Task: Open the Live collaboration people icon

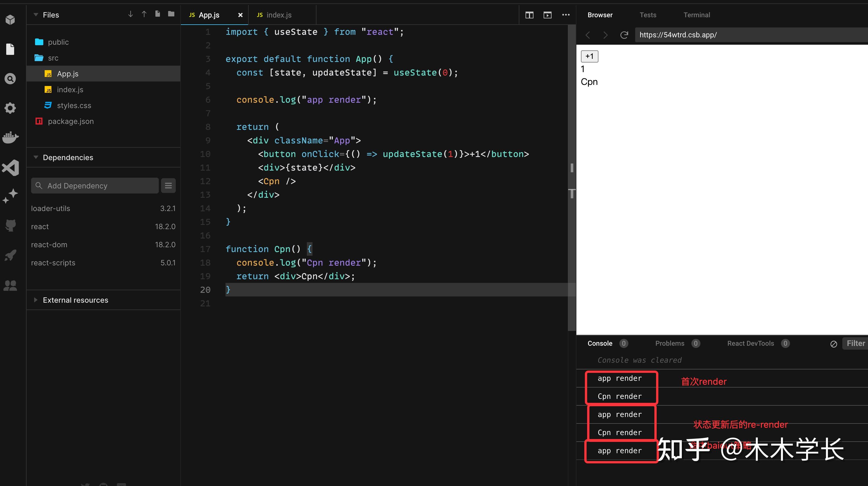Action: (x=10, y=286)
